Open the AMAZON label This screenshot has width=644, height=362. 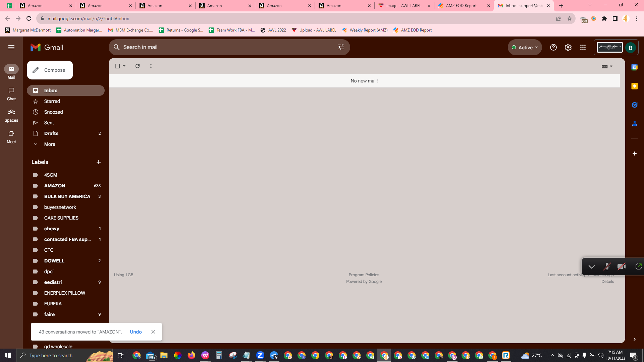coord(66,186)
